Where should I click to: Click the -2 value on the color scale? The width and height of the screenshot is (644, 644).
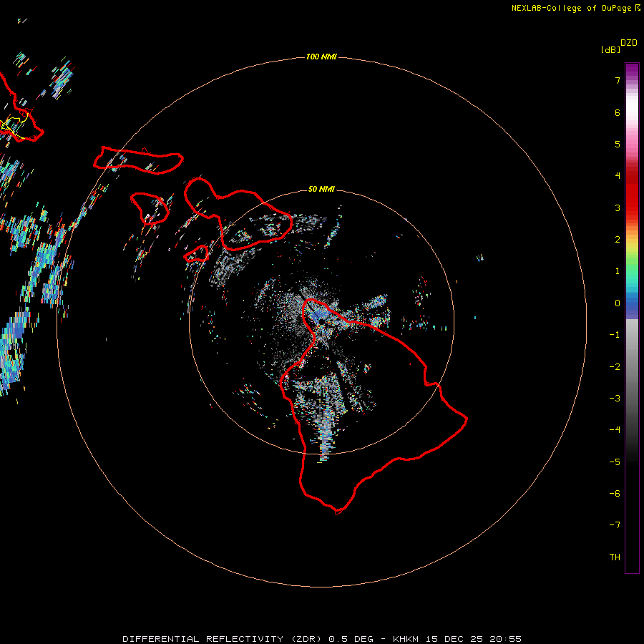(x=615, y=367)
